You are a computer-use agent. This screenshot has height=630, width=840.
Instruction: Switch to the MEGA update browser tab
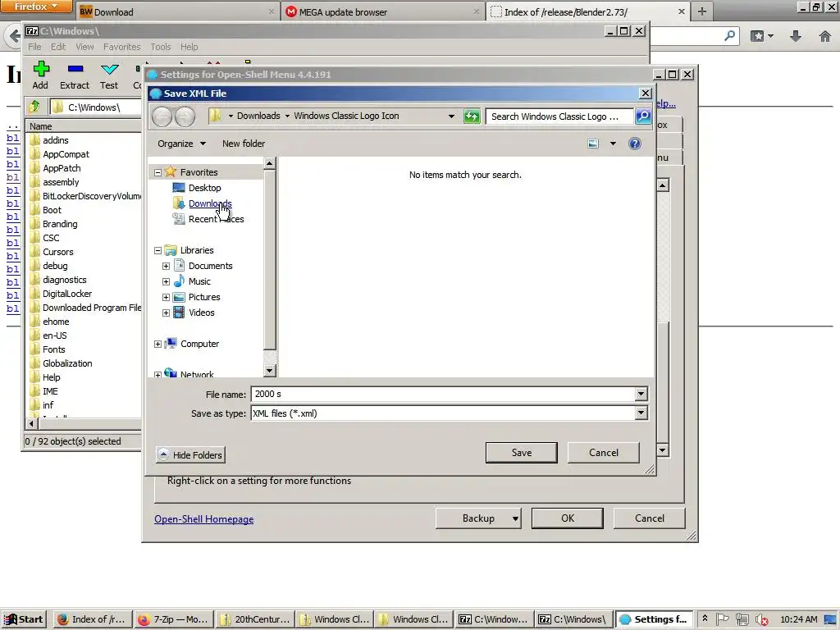click(382, 11)
